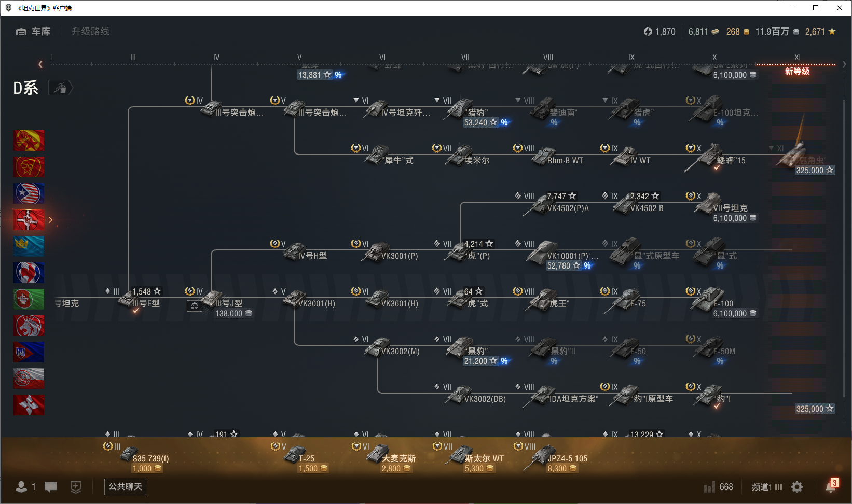Switch to the 升级路线 tab
Viewport: 852px width, 504px height.
90,32
